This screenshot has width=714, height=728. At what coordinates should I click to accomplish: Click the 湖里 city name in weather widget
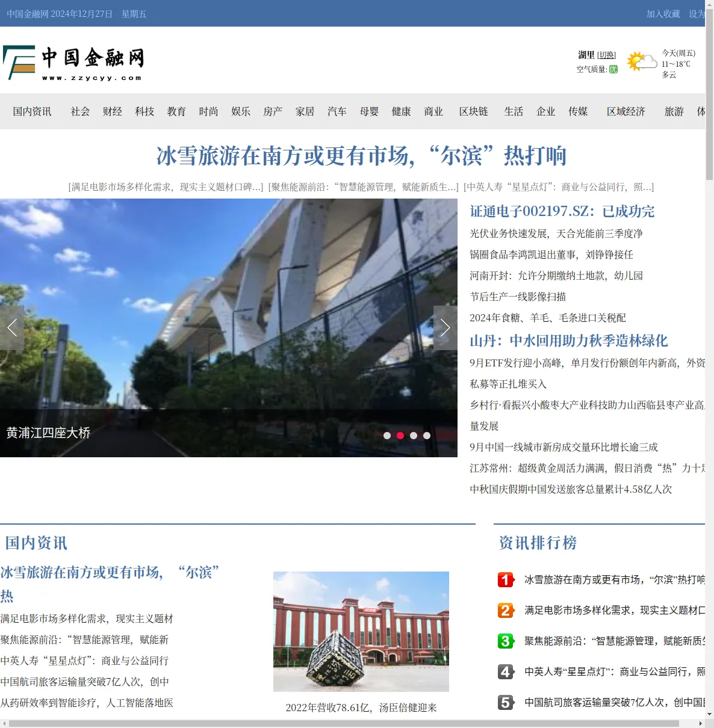click(586, 55)
